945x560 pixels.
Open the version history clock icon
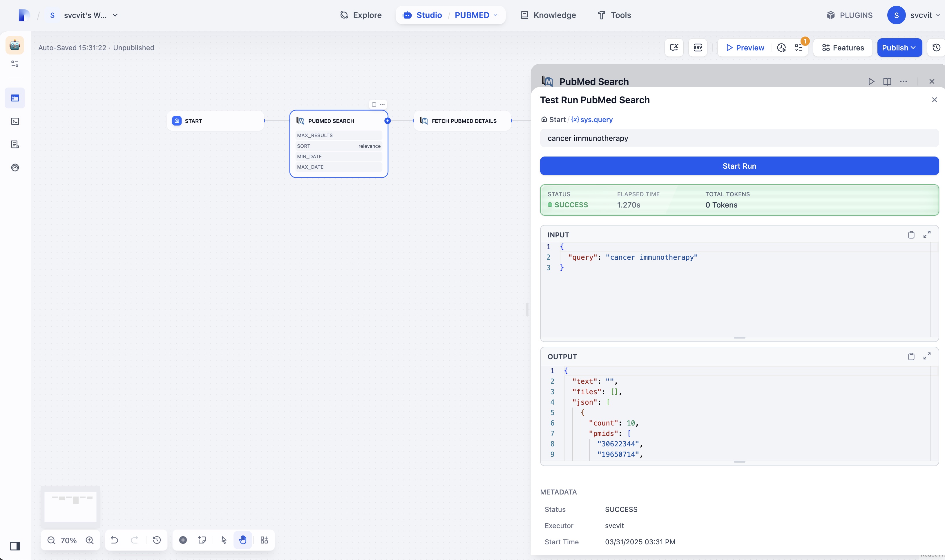936,48
